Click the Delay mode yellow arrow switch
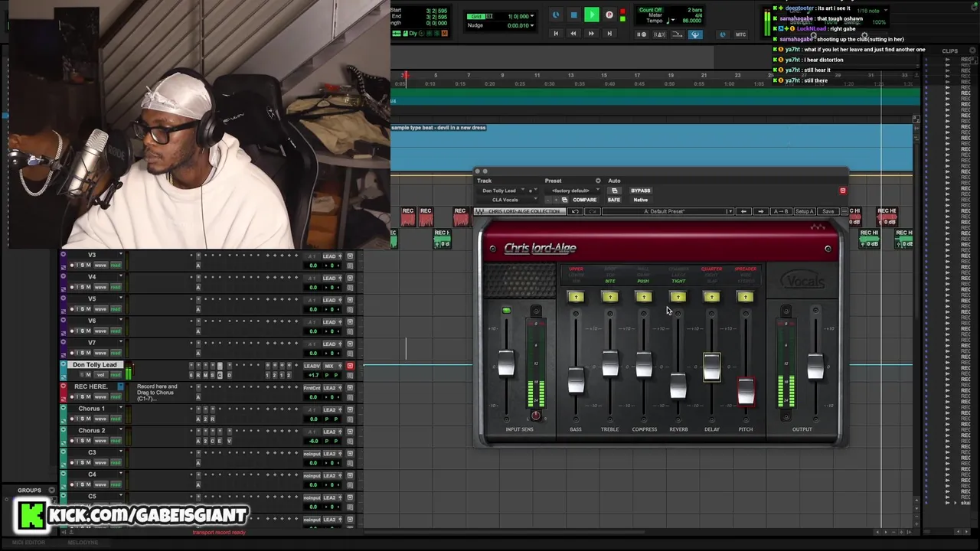Image resolution: width=980 pixels, height=551 pixels. click(x=712, y=297)
